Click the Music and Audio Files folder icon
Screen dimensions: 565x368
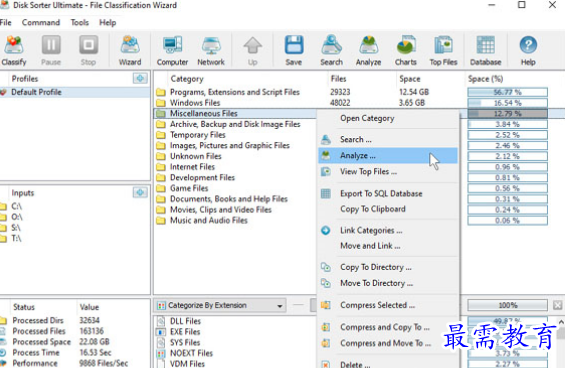click(x=161, y=221)
